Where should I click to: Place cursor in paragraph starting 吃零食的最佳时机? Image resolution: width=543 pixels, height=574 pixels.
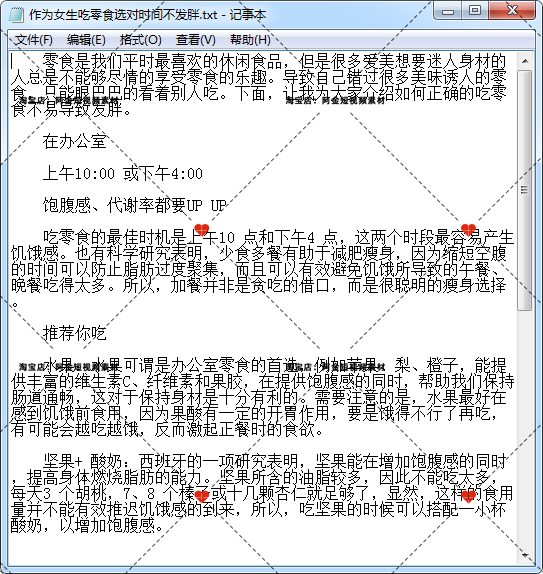263,269
